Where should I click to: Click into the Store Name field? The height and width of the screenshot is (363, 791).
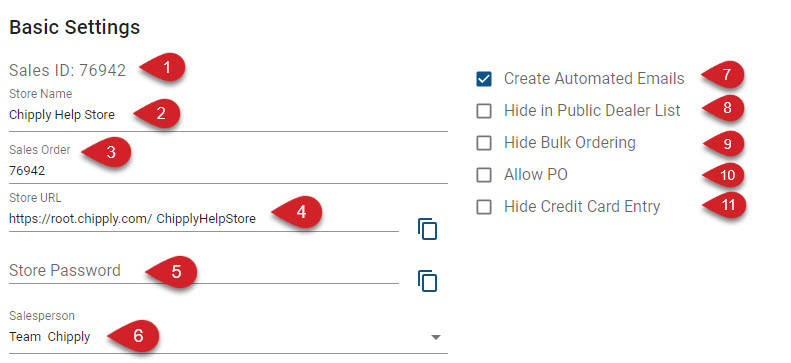pyautogui.click(x=229, y=115)
